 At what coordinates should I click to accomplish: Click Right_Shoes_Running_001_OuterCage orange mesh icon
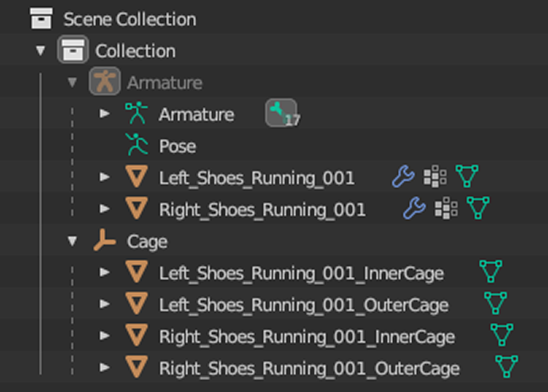click(x=137, y=367)
